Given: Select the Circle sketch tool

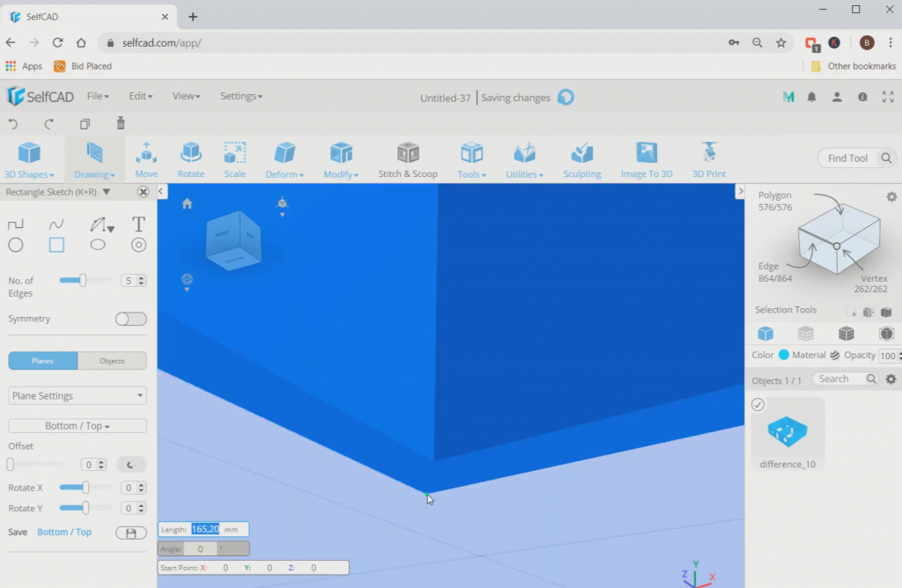Looking at the screenshot, I should tap(15, 245).
